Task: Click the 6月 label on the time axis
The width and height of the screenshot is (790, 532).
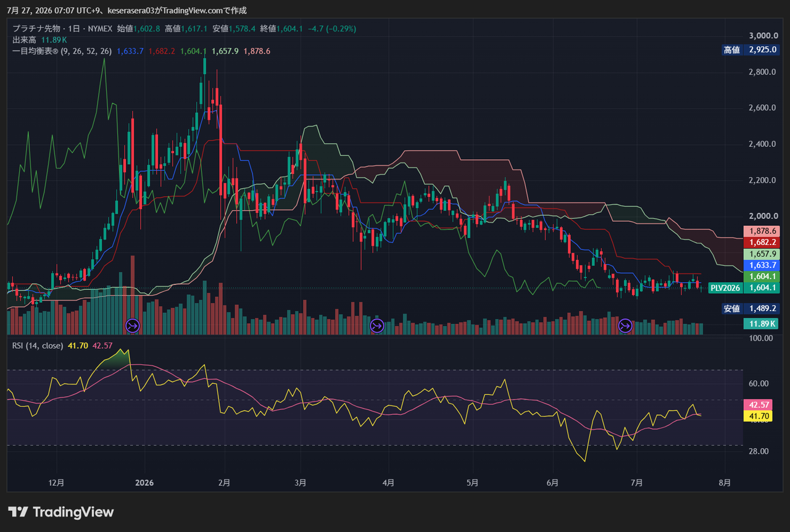Action: pos(552,482)
